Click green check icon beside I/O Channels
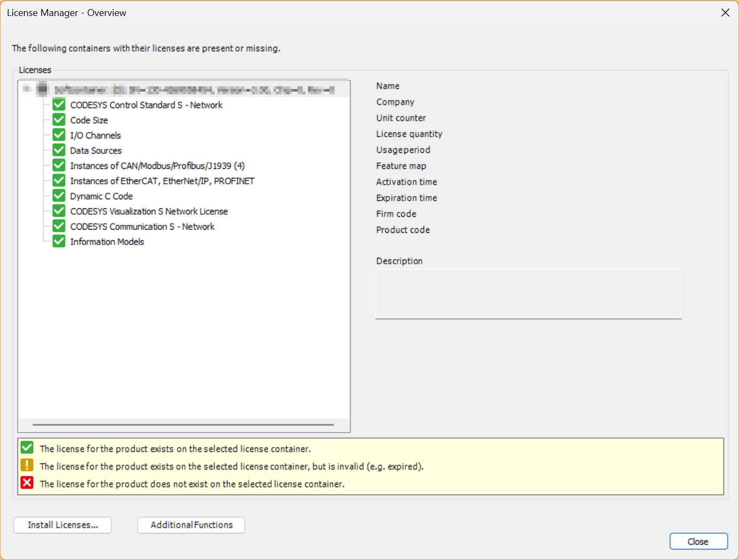739x560 pixels. (59, 135)
